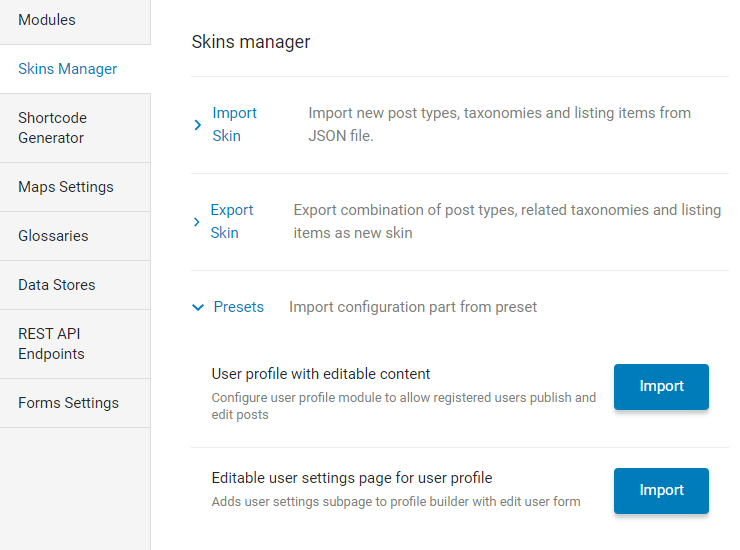This screenshot has height=550, width=740.
Task: Expand the Export Skin section chevron
Action: [197, 222]
